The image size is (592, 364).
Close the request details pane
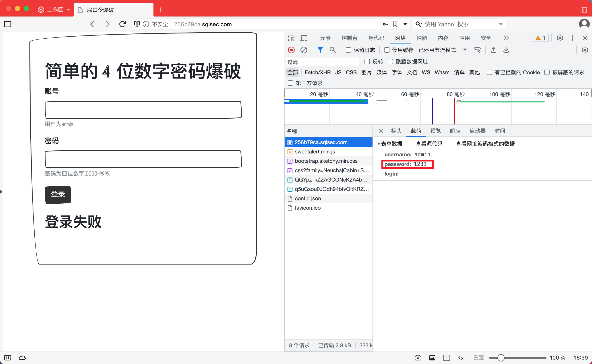pos(381,131)
